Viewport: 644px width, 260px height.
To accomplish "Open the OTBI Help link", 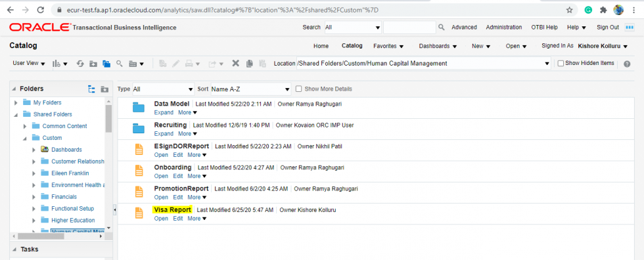I will tap(544, 28).
